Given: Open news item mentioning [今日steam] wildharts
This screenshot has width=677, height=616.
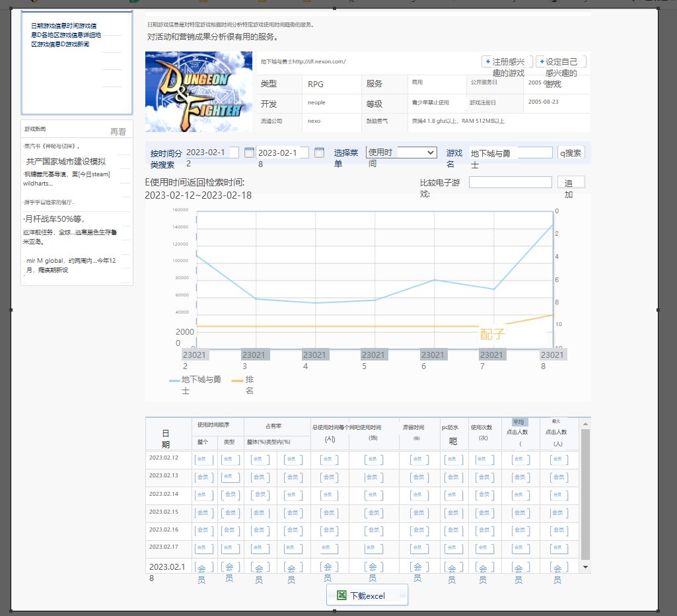Looking at the screenshot, I should [x=67, y=178].
